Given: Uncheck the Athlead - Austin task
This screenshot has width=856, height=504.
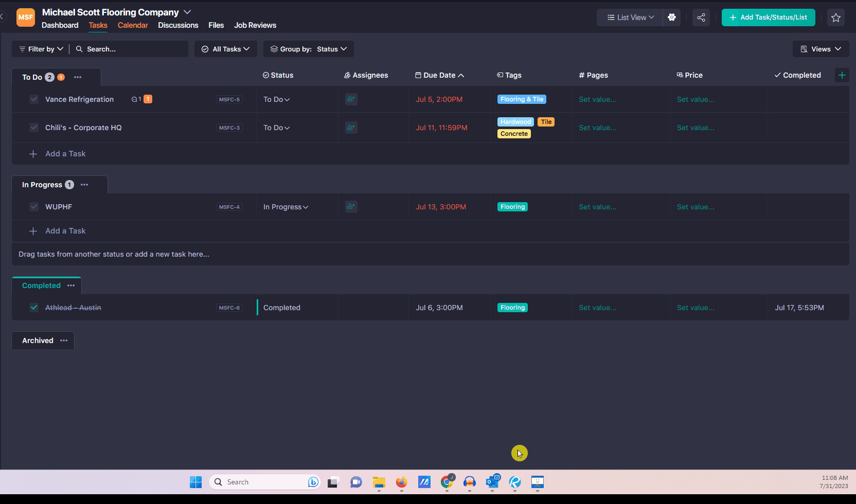Looking at the screenshot, I should pyautogui.click(x=34, y=308).
